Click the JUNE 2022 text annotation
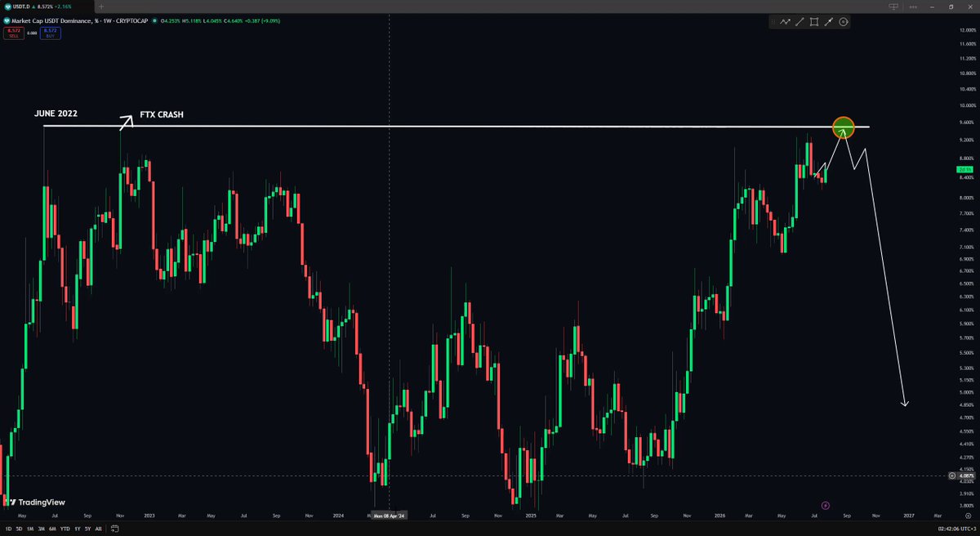 (56, 114)
